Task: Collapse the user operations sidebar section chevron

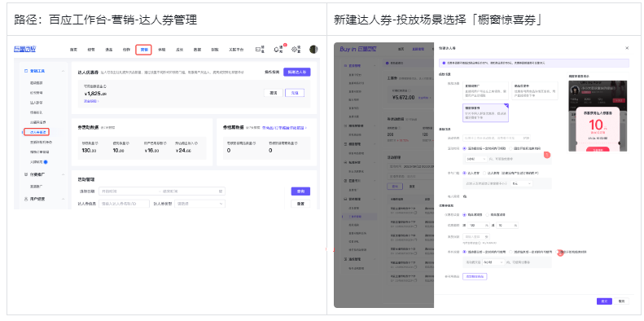Action: (x=63, y=199)
